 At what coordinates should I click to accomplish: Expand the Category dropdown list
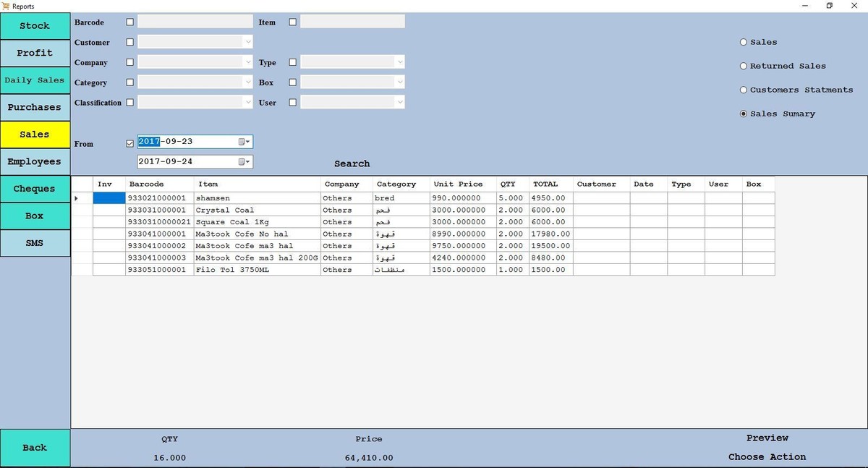tap(247, 82)
